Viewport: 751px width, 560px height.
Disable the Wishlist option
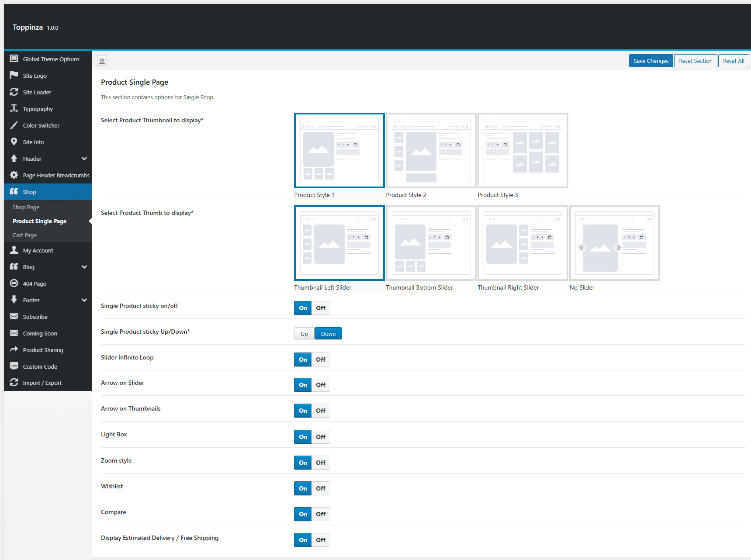click(321, 488)
